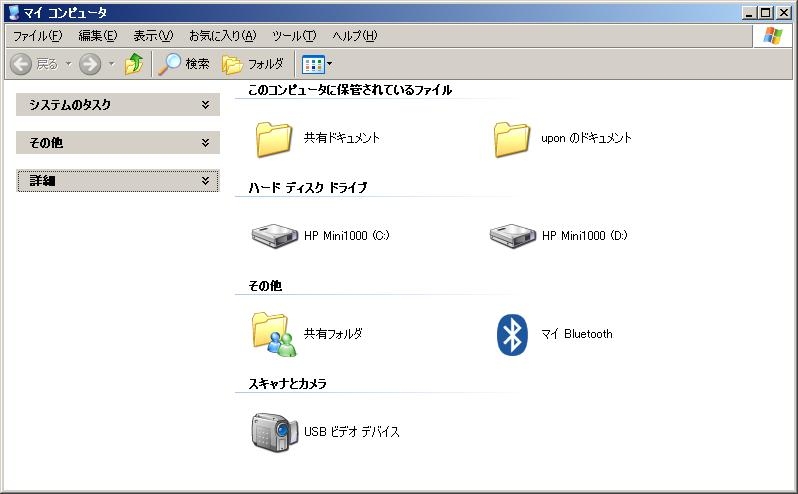Select the 共有フォルダ icon with people

pos(274,334)
